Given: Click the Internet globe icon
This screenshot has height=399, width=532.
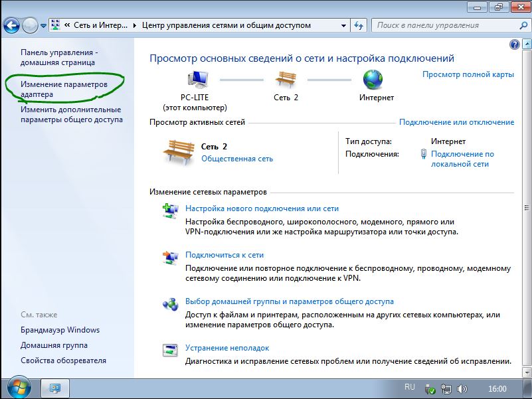Looking at the screenshot, I should tap(373, 80).
